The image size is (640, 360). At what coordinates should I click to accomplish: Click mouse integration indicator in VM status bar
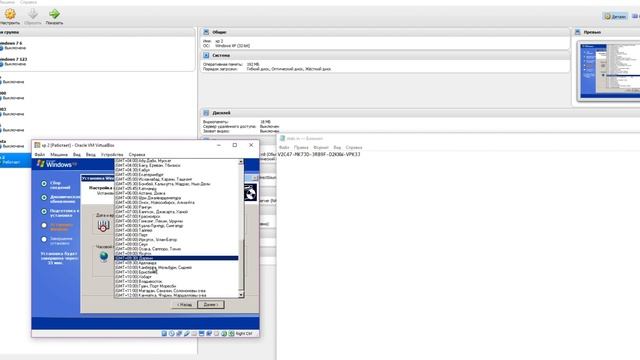[x=224, y=333]
